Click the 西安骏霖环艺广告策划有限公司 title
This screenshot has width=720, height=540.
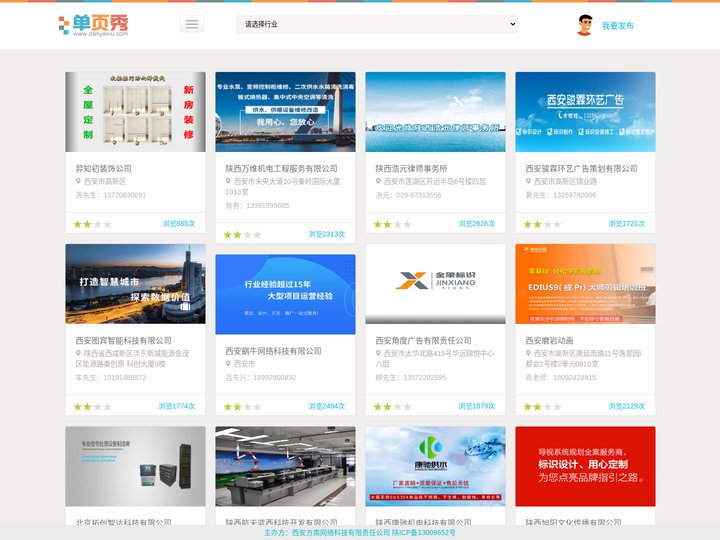pos(581,169)
